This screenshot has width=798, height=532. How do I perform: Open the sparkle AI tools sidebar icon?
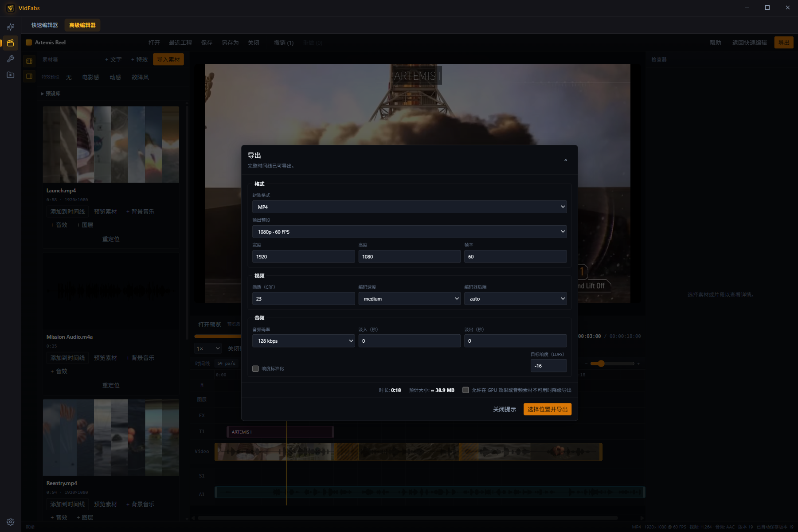click(x=11, y=27)
